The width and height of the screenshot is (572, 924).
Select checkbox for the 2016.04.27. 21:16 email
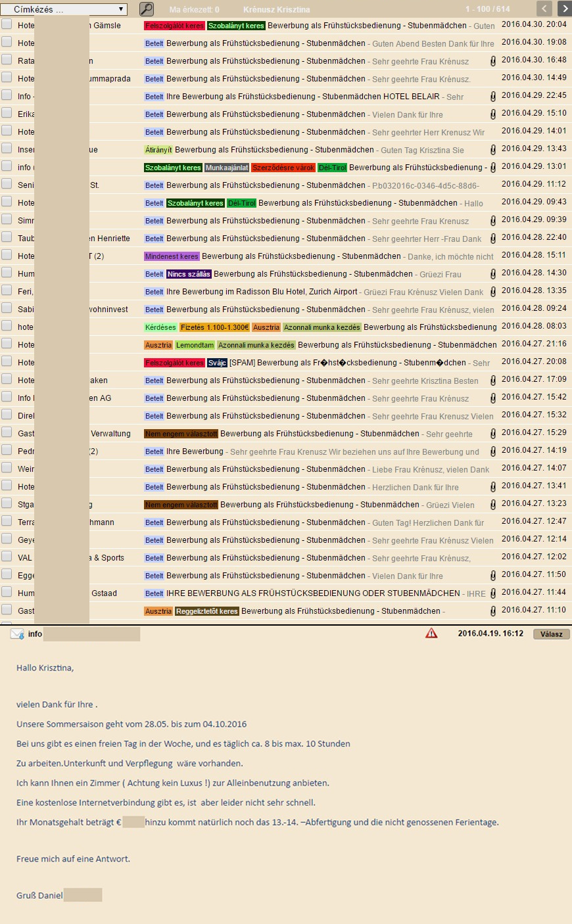[7, 344]
